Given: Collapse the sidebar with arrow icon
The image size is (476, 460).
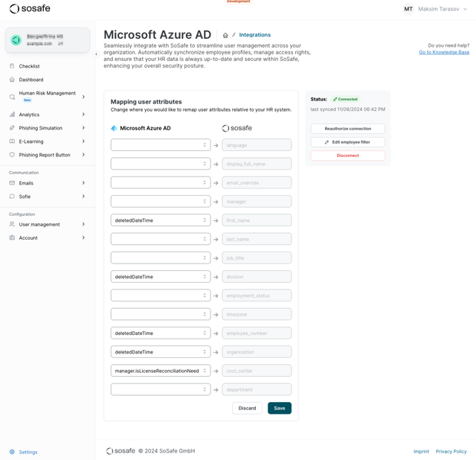Looking at the screenshot, I should point(96,54).
